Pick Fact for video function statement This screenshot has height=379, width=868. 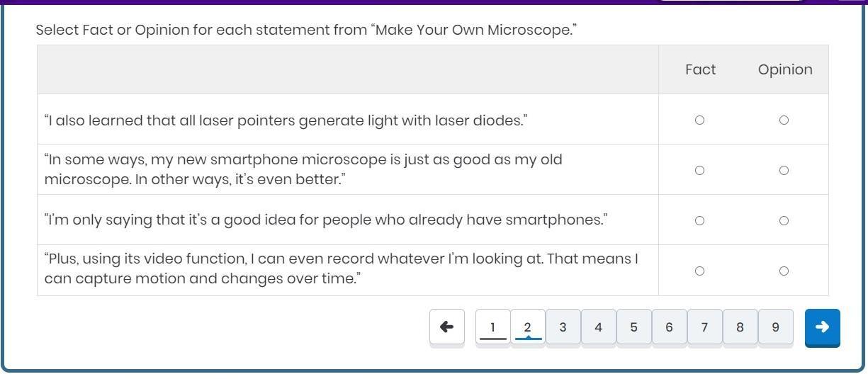(x=699, y=271)
